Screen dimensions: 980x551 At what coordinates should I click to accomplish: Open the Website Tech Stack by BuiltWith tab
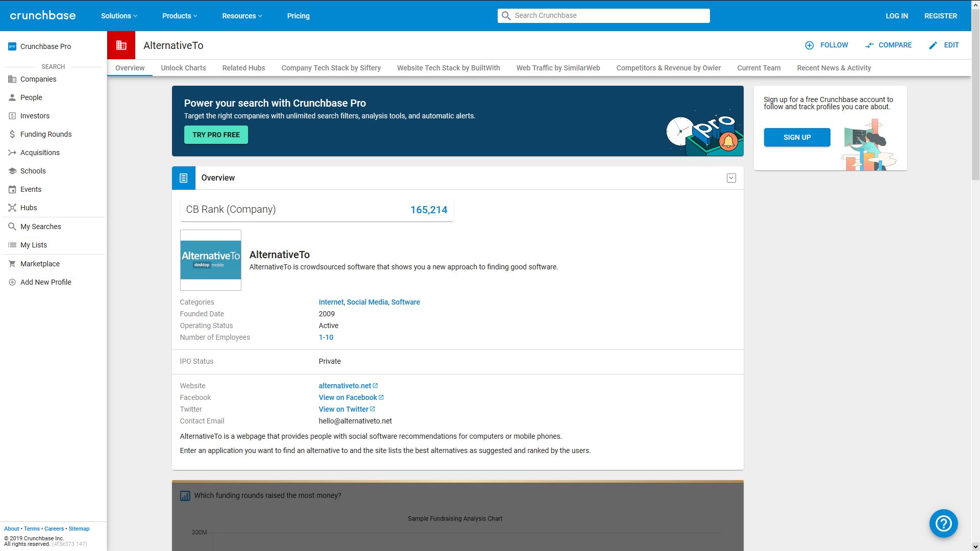[x=448, y=68]
